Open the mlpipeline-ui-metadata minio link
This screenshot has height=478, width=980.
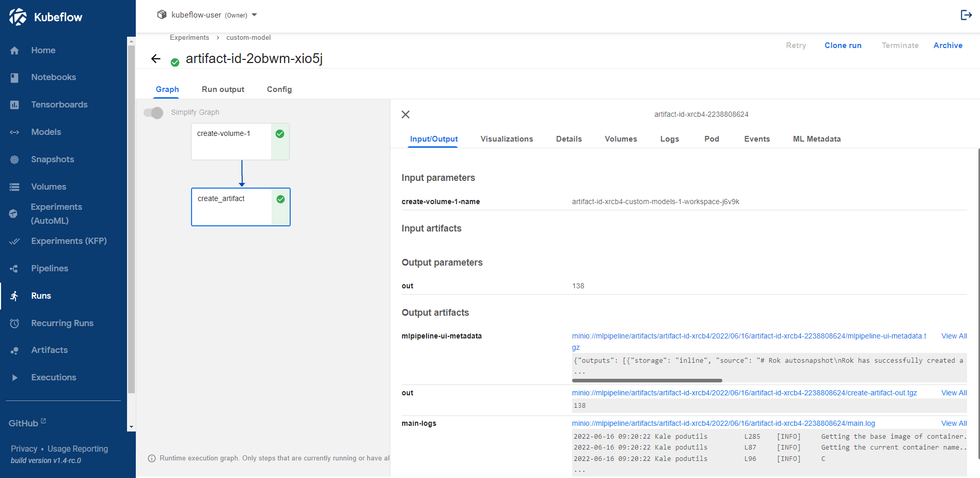(749, 342)
